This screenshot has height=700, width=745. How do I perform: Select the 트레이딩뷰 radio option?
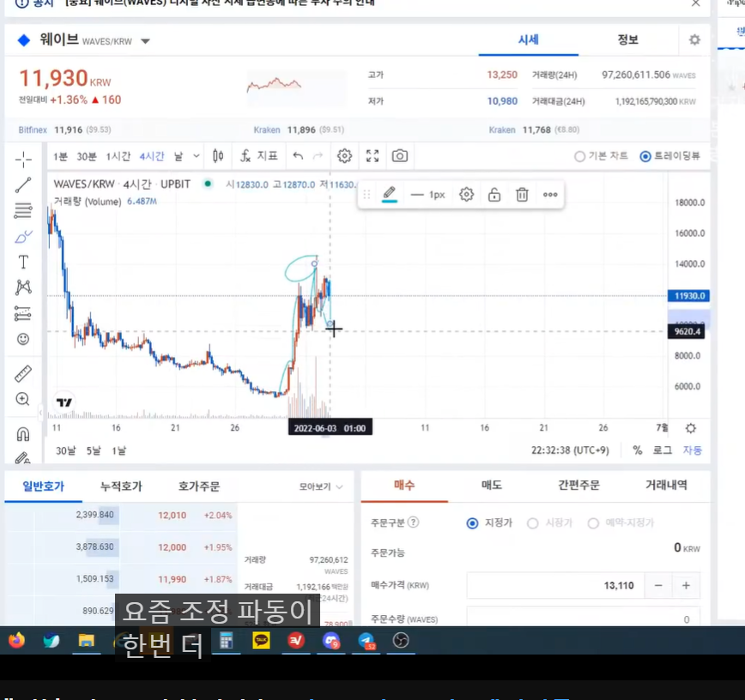tap(669, 156)
